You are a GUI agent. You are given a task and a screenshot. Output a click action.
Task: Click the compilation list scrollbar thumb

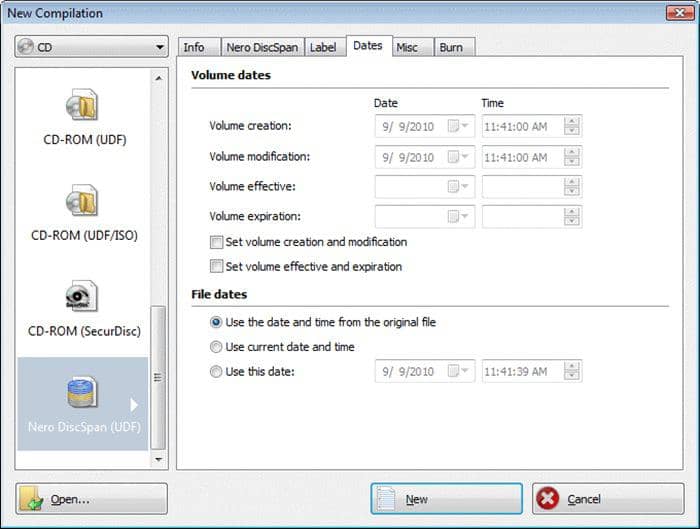158,377
